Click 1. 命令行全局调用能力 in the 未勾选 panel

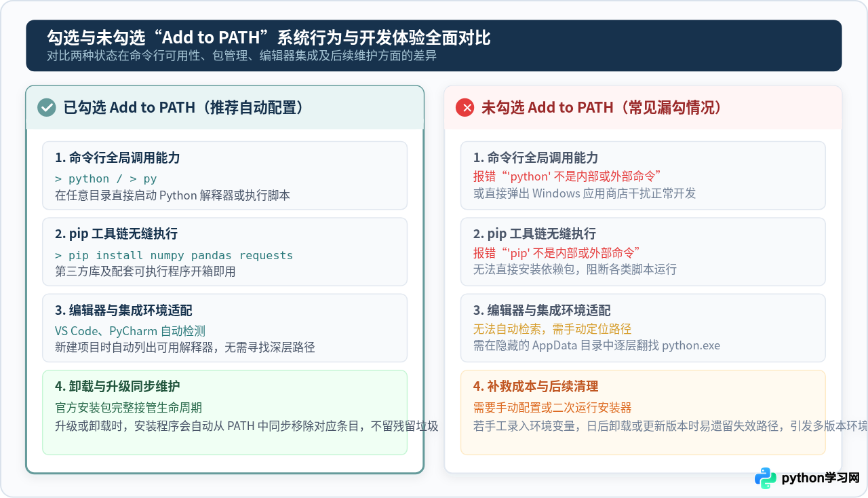[536, 157]
